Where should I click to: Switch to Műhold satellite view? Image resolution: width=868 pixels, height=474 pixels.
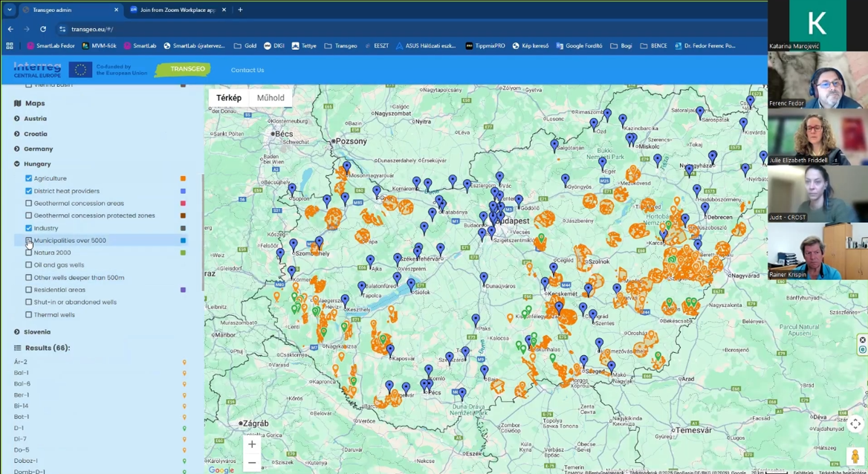pyautogui.click(x=271, y=98)
